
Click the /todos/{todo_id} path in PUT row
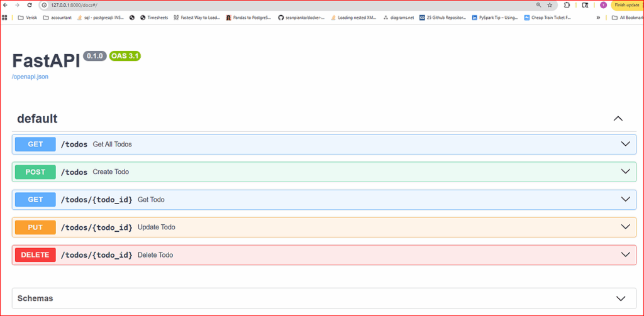[96, 227]
